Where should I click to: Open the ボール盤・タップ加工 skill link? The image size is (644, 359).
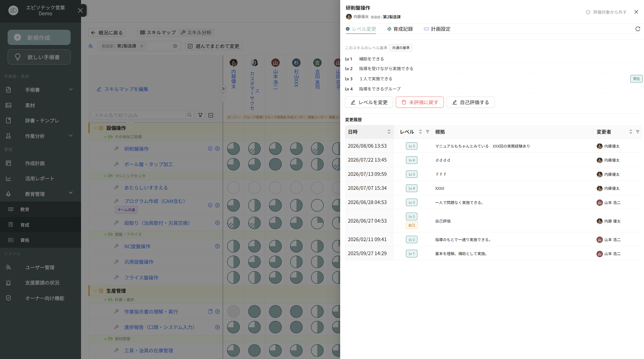point(149,164)
